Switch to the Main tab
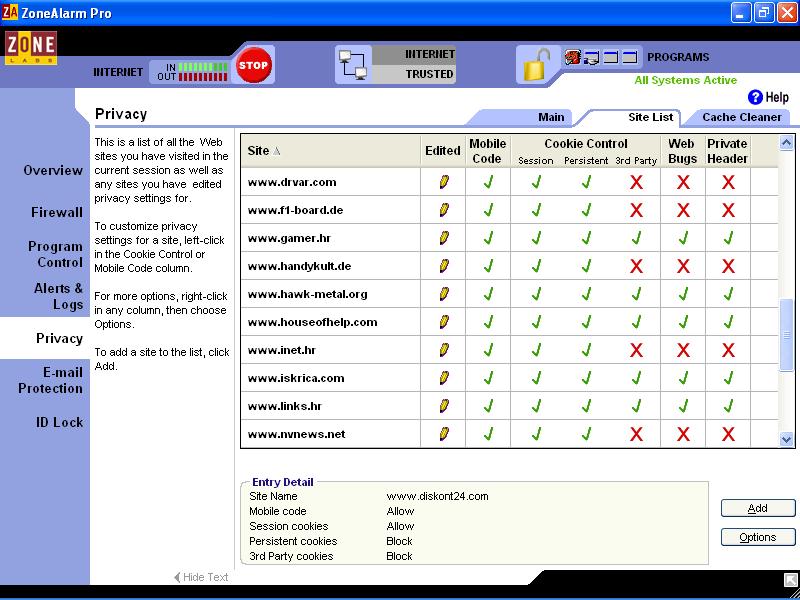800x600 pixels. [551, 117]
